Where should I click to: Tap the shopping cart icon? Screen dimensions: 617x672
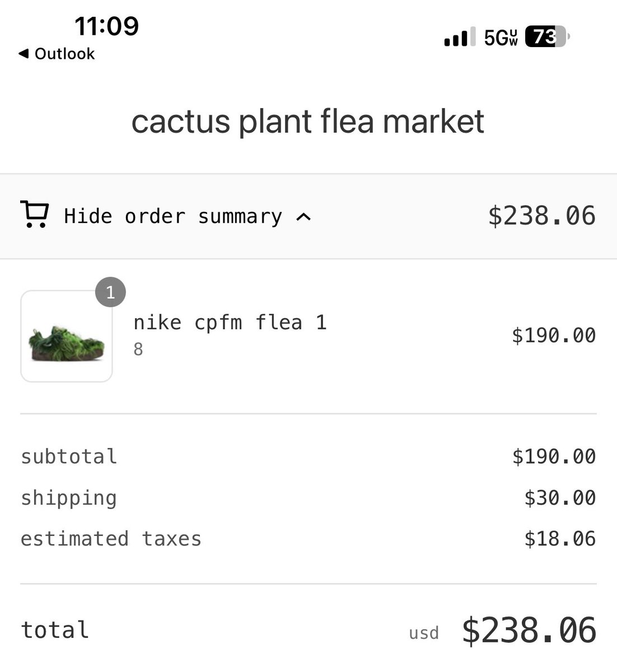coord(34,215)
